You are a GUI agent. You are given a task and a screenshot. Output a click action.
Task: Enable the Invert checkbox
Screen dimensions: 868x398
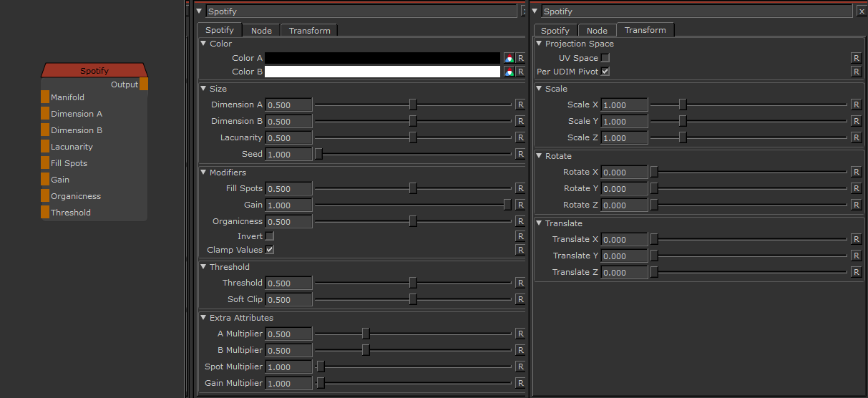(x=270, y=236)
